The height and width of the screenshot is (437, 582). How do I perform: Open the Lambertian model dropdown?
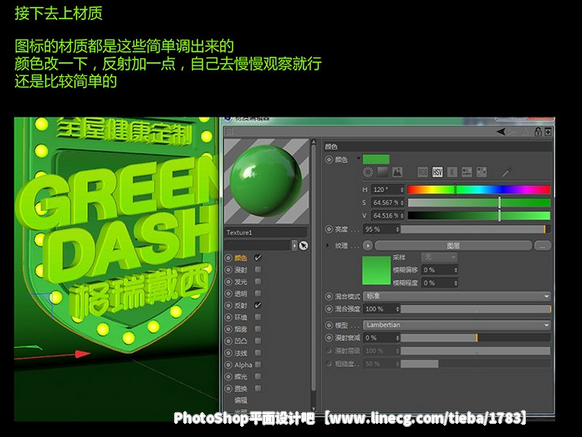pos(457,325)
